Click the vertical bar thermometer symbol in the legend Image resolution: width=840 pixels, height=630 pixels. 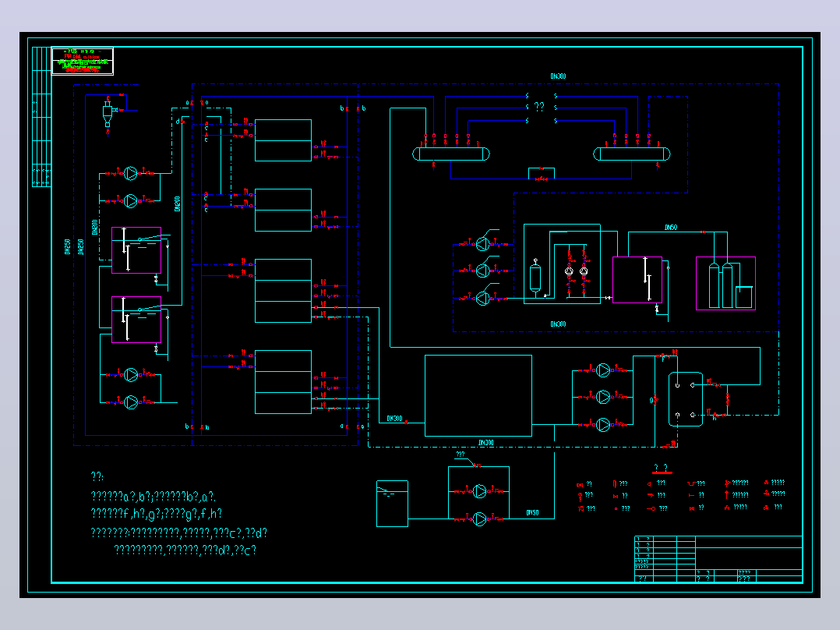point(615,483)
